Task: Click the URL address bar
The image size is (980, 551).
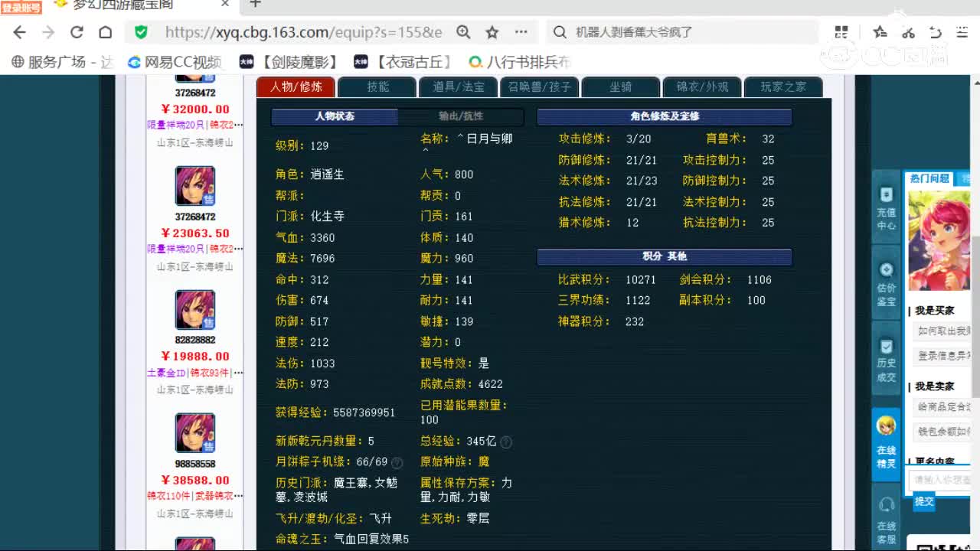Action: (x=304, y=32)
